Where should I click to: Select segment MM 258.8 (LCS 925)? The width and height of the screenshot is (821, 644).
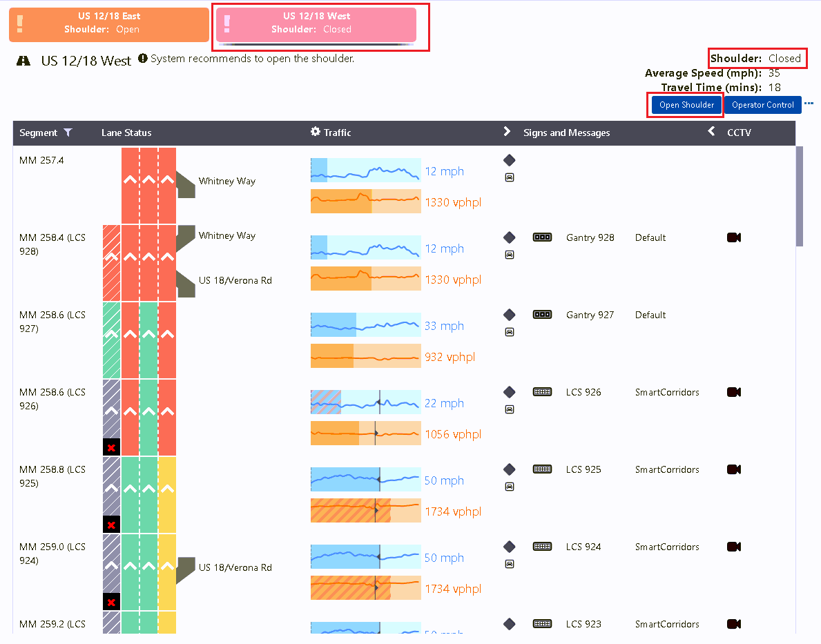52,476
